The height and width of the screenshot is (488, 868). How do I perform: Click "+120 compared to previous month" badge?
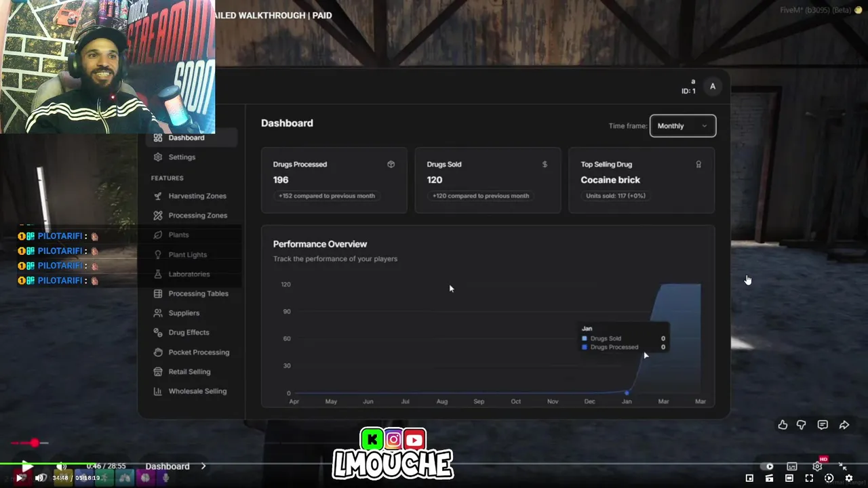coord(481,196)
